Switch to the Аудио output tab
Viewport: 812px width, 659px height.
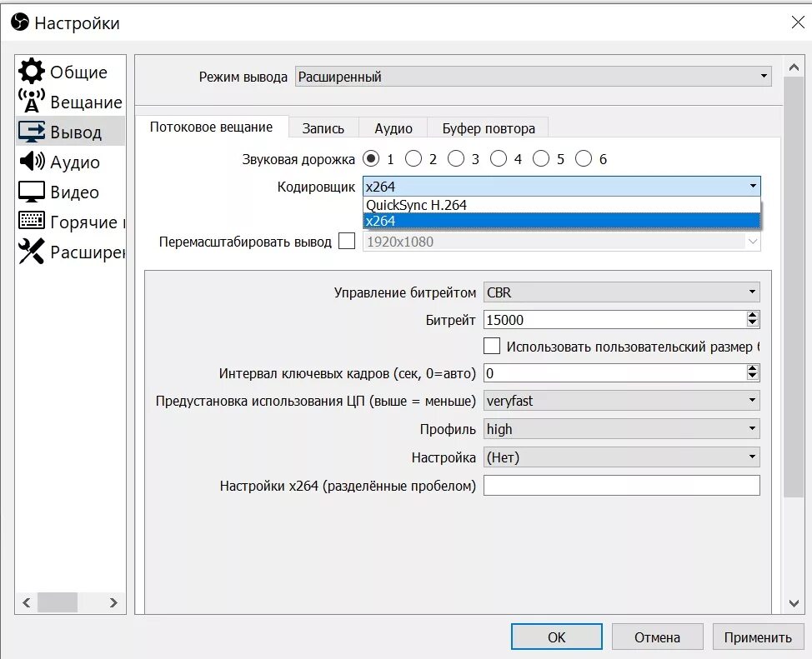393,128
